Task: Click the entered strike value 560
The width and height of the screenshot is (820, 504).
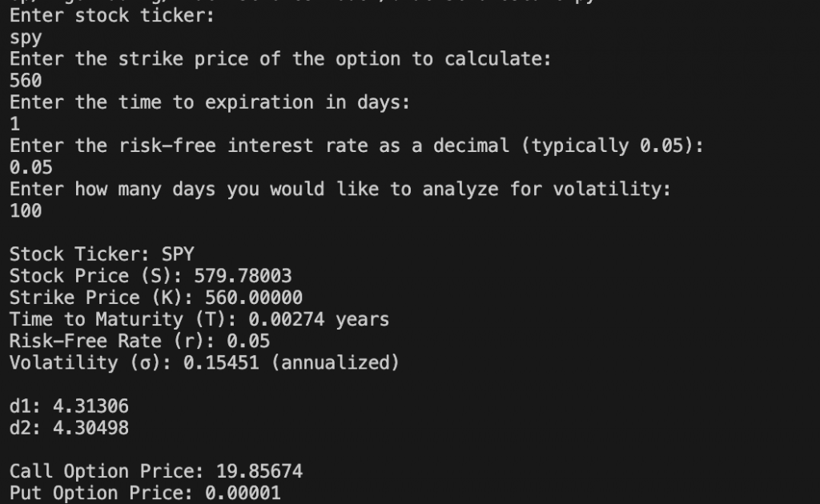Action: click(x=26, y=81)
